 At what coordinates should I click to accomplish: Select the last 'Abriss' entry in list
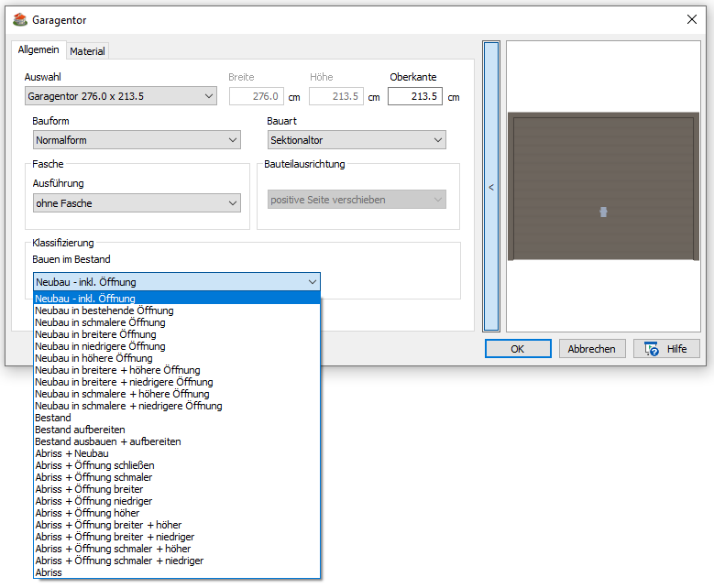pyautogui.click(x=49, y=572)
